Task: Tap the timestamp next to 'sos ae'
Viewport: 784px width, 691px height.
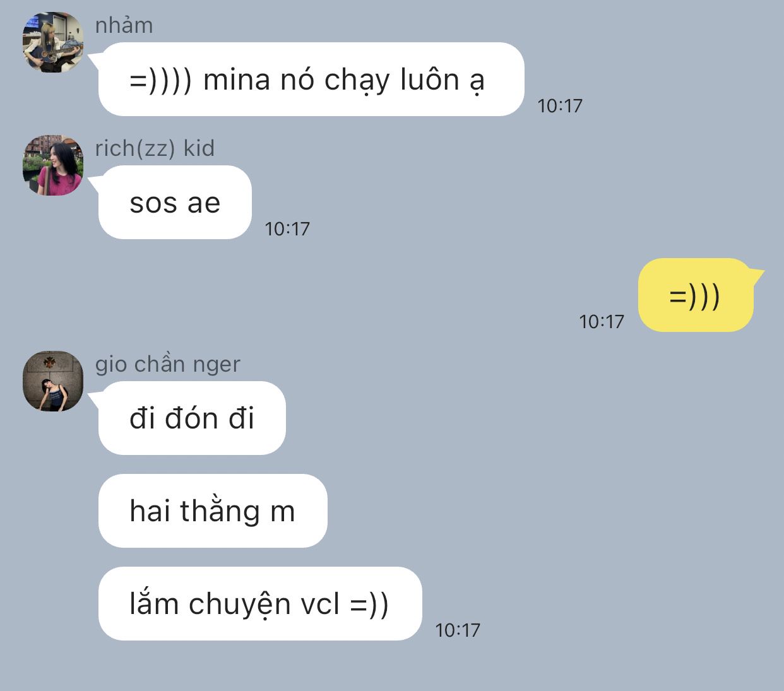Action: pos(287,228)
